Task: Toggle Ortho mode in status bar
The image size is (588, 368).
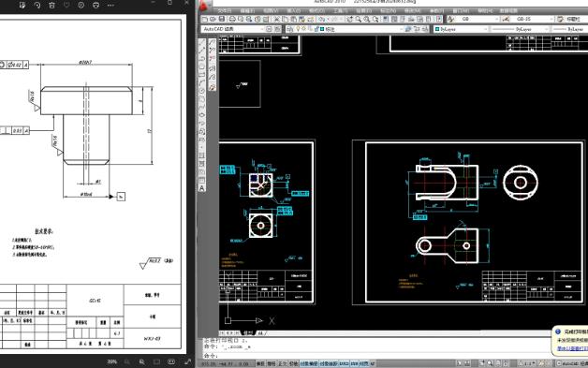Action: coord(283,363)
